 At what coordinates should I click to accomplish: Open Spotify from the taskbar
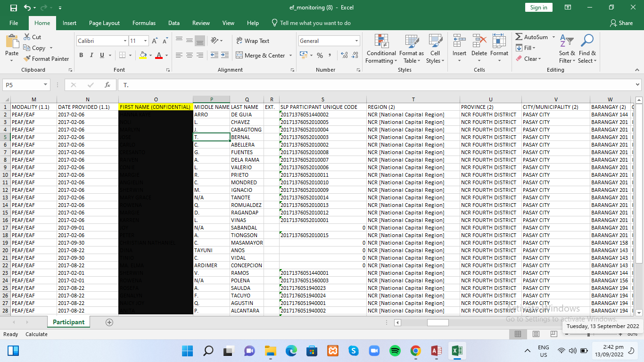point(395,351)
